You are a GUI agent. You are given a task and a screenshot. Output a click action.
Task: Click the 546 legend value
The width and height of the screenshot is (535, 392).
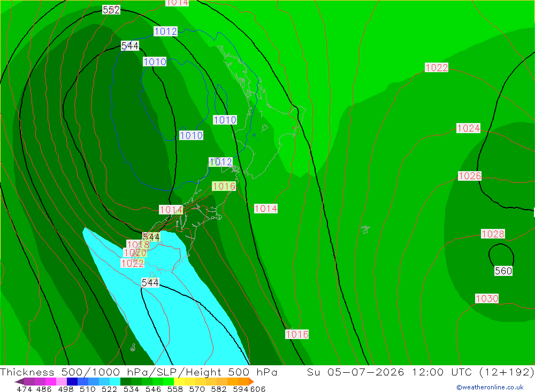(153, 389)
